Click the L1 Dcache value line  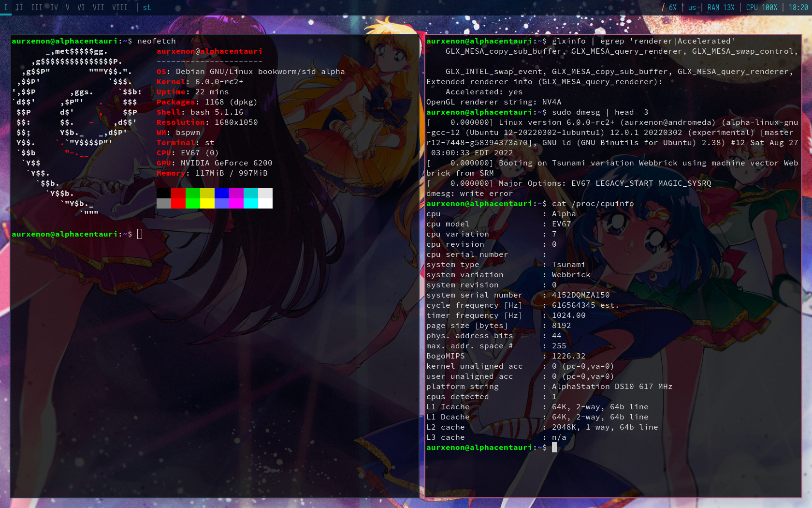tap(600, 417)
